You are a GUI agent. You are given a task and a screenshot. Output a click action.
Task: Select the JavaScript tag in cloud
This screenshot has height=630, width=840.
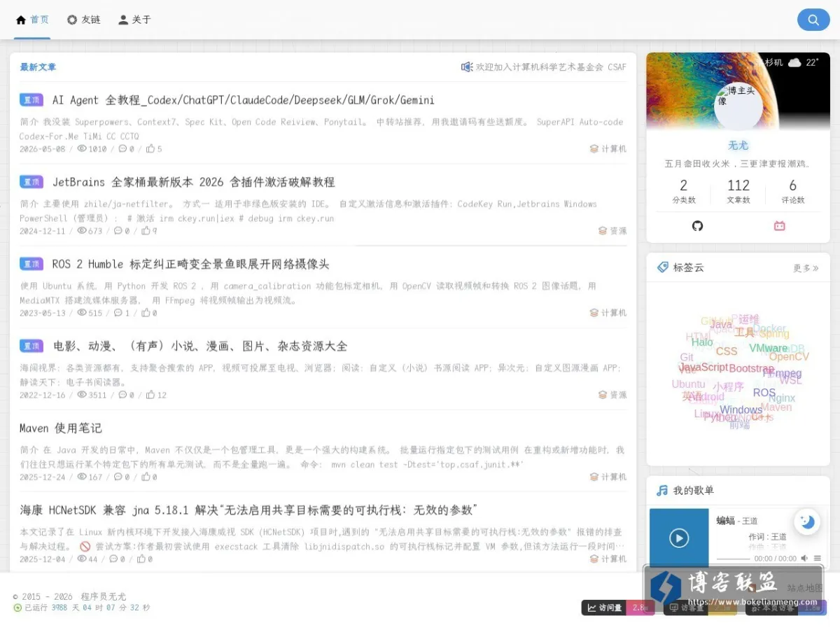(703, 367)
